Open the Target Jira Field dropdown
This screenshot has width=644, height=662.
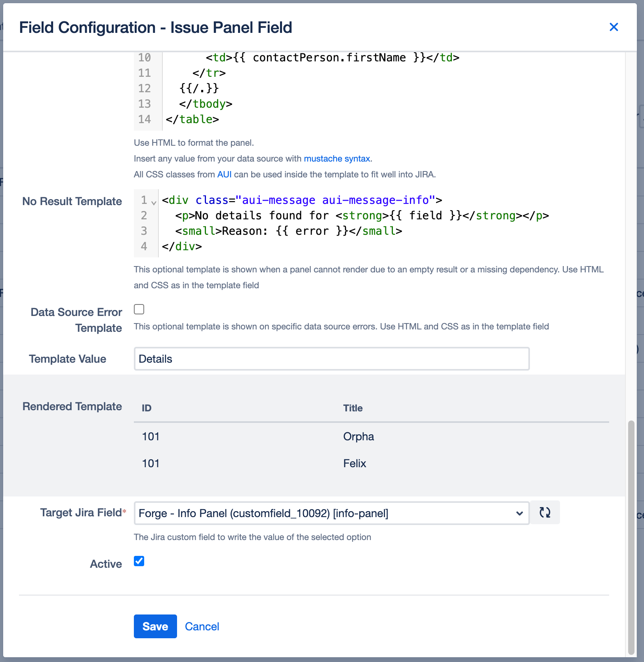point(520,513)
